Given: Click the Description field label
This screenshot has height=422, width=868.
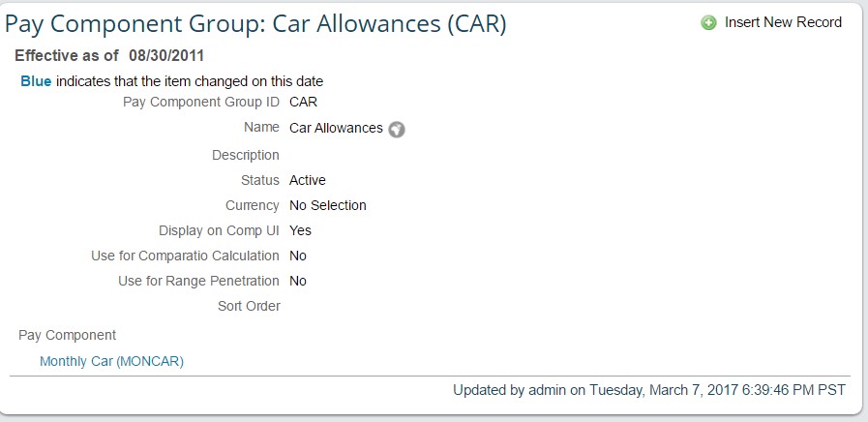Looking at the screenshot, I should 246,155.
